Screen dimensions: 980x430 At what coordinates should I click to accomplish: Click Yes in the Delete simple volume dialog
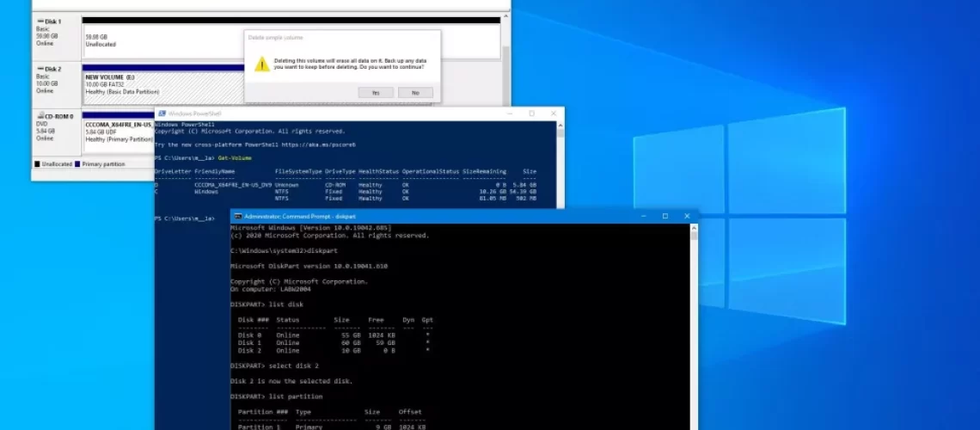(376, 92)
